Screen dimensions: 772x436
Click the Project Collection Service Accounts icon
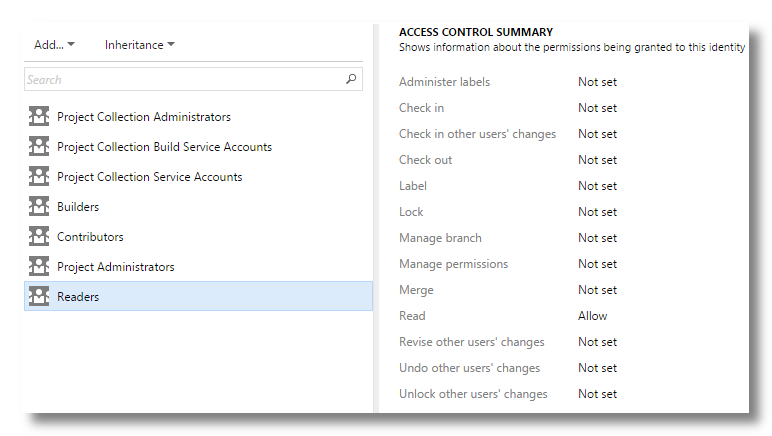[39, 177]
